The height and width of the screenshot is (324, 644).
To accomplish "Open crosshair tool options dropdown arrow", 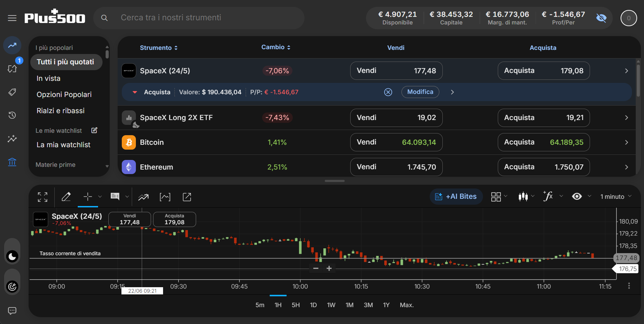I will [x=100, y=197].
